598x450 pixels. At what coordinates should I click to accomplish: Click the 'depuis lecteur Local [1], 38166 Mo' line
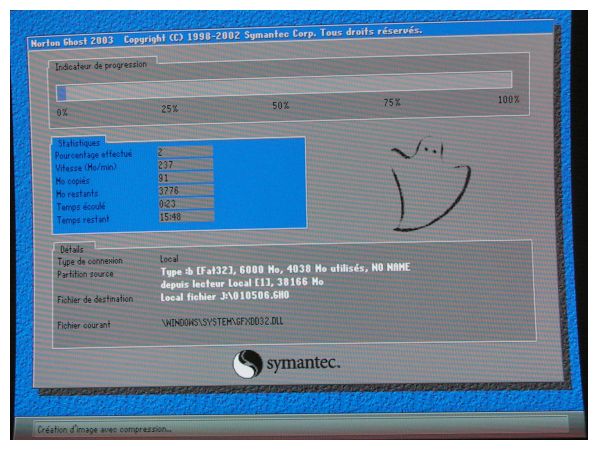[242, 283]
